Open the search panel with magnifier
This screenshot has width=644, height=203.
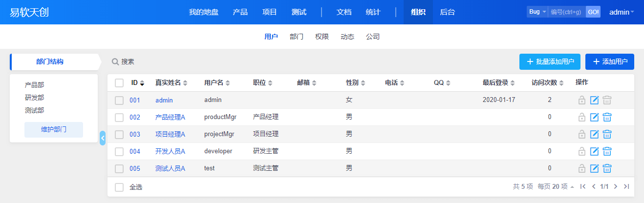coord(123,62)
